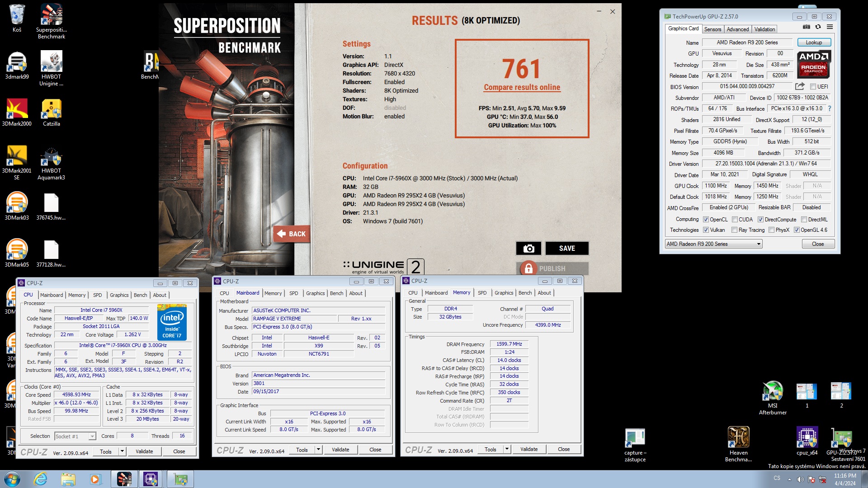Toggle UEFI checkbox in GPU-Z

coord(813,87)
